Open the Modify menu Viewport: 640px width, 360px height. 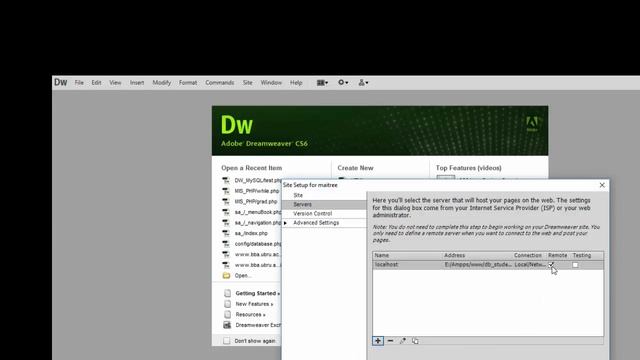click(x=162, y=82)
